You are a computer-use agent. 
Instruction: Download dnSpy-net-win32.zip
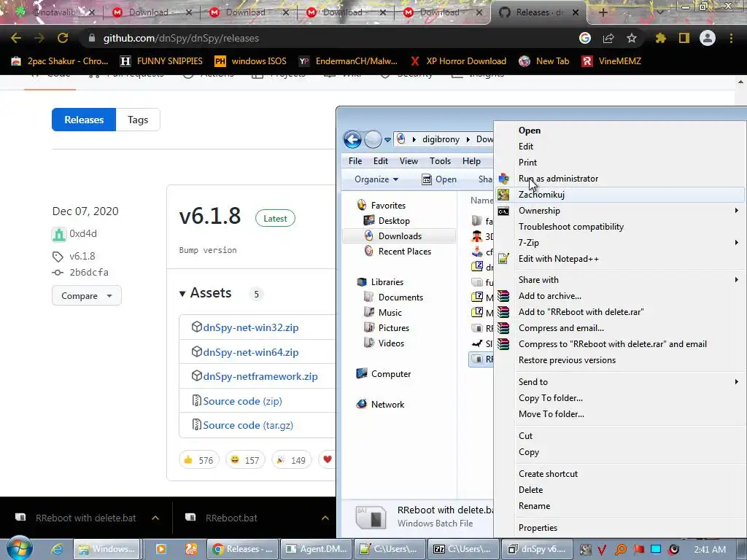251,327
